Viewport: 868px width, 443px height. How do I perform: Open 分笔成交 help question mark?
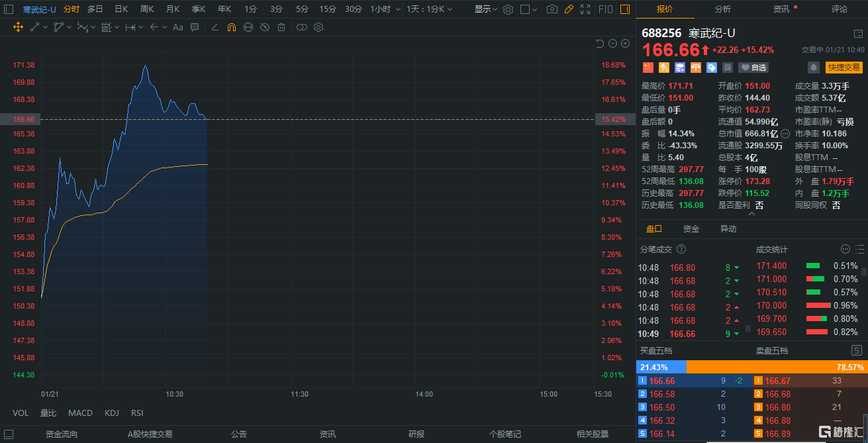(x=681, y=250)
